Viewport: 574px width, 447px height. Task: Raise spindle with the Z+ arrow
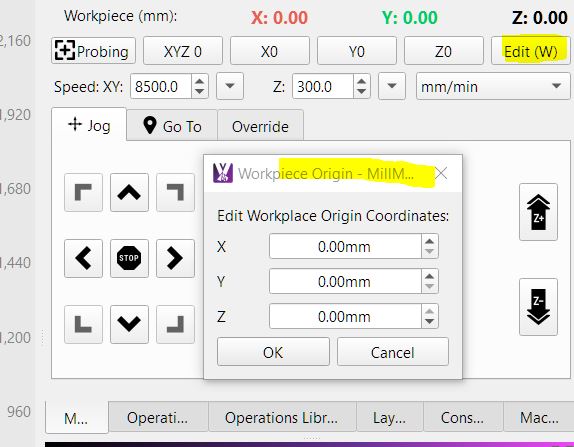(x=538, y=212)
